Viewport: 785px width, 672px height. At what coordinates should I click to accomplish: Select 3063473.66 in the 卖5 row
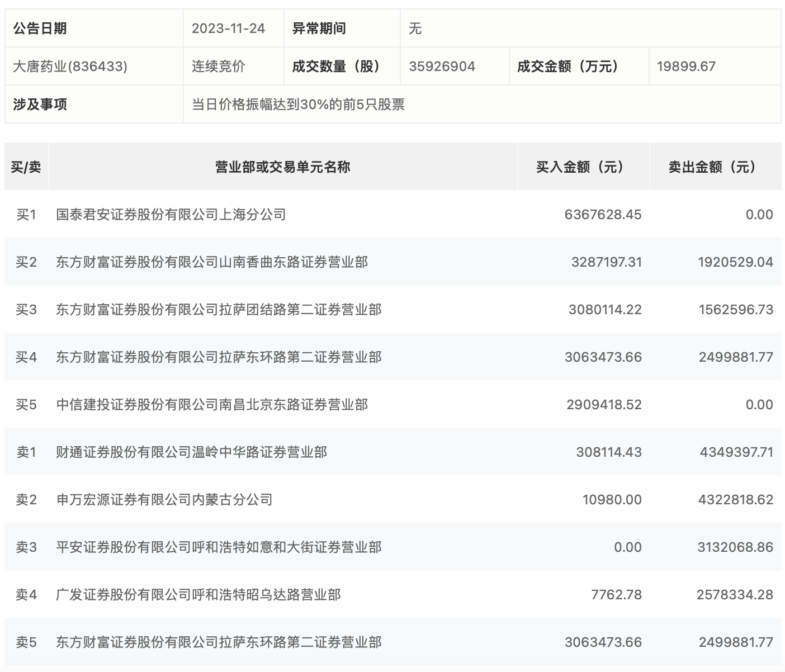click(x=603, y=642)
